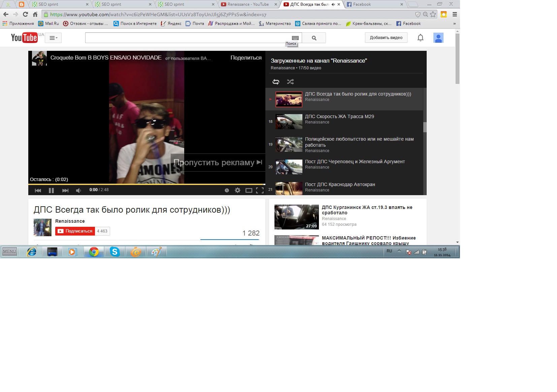Pause the video

(51, 190)
